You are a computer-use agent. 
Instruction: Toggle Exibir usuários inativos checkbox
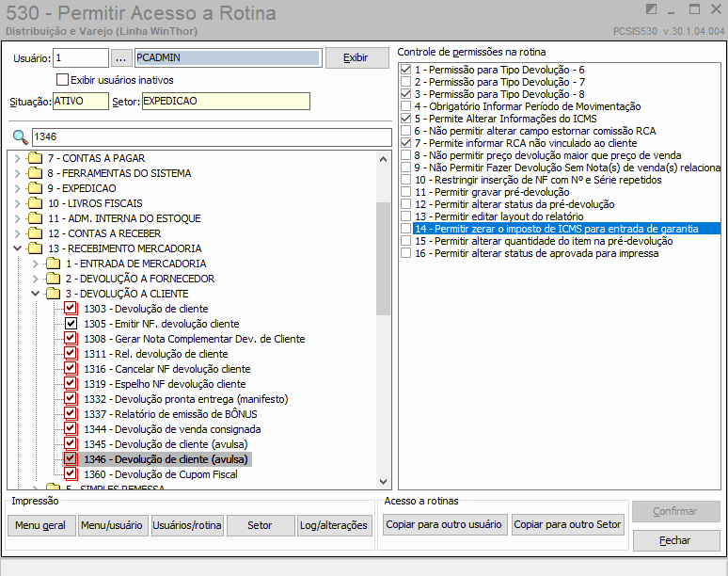62,80
